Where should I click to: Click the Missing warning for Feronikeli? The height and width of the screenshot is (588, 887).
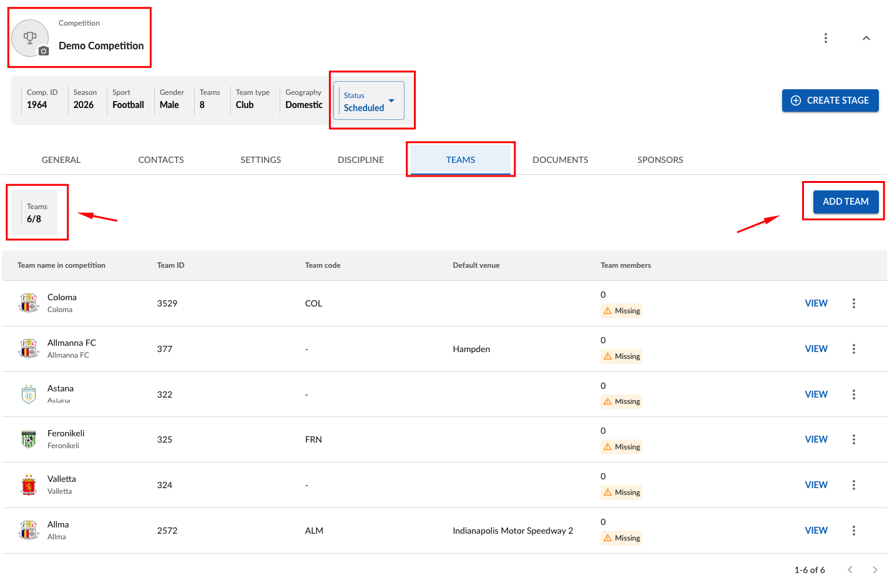pos(622,447)
